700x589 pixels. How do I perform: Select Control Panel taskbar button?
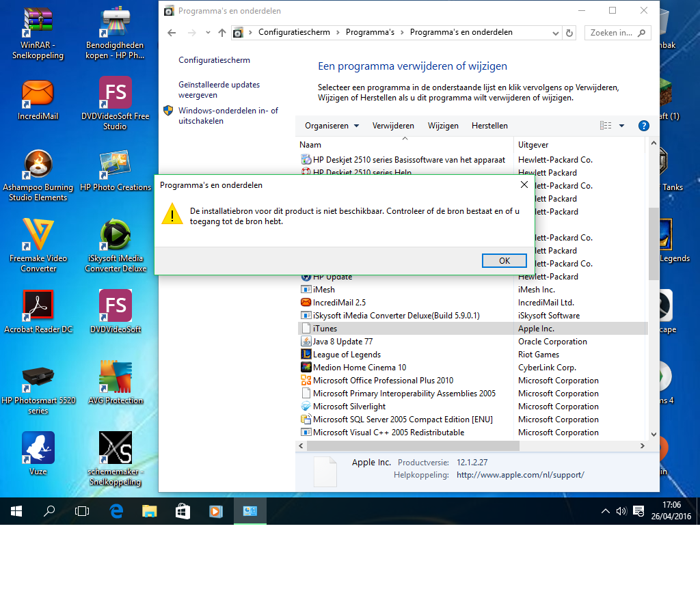click(250, 511)
